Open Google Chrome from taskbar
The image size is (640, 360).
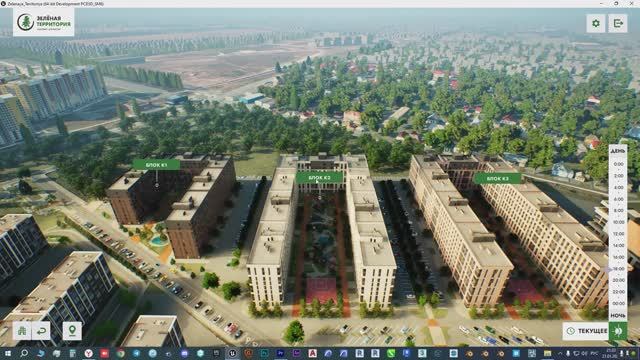(x=120, y=353)
